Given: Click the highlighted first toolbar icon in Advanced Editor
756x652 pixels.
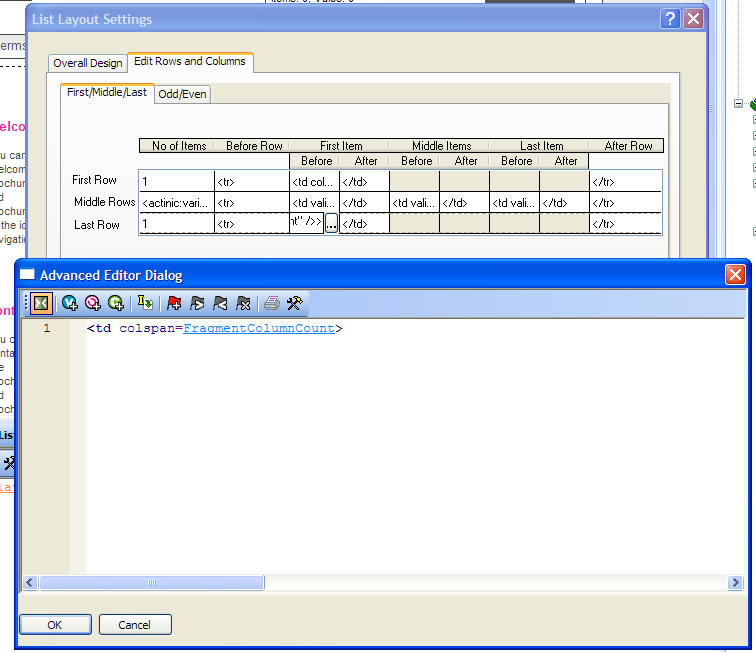Looking at the screenshot, I should point(41,303).
